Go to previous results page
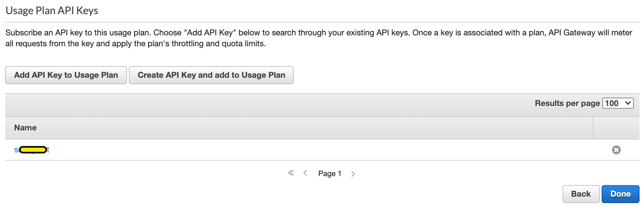The image size is (644, 214). (x=305, y=173)
